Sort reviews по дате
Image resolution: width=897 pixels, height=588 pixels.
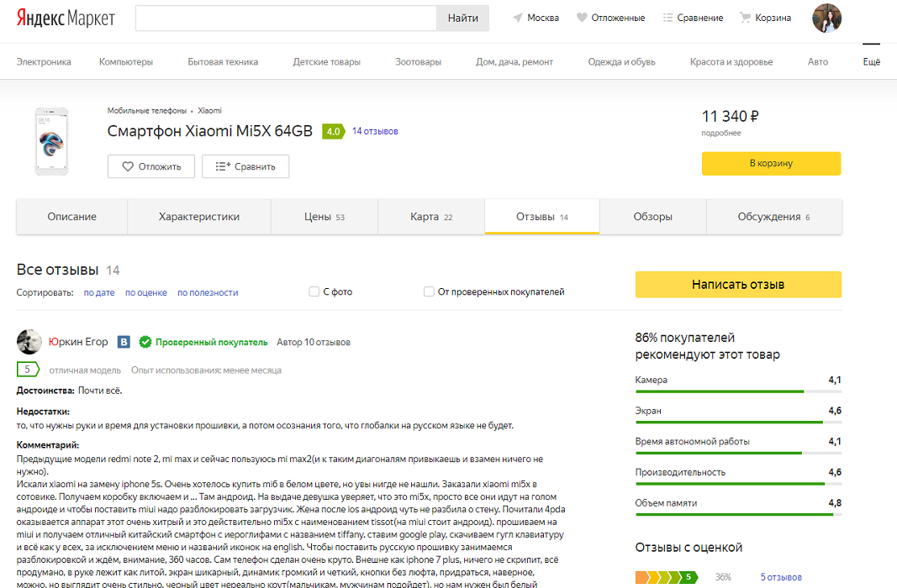coord(99,292)
